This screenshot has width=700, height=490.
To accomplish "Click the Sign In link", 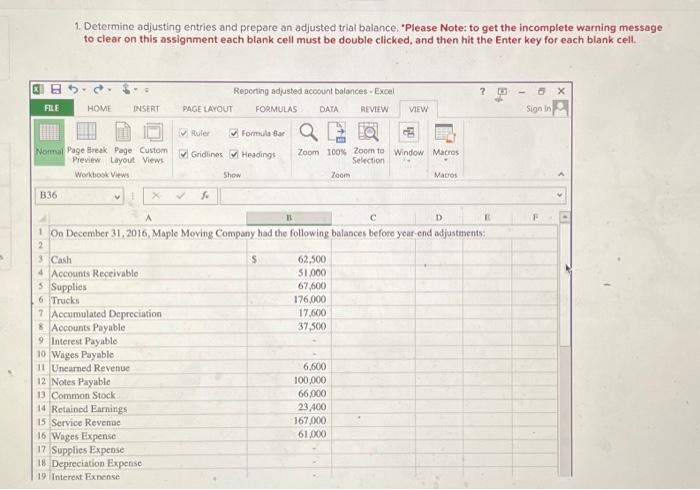I will 538,108.
